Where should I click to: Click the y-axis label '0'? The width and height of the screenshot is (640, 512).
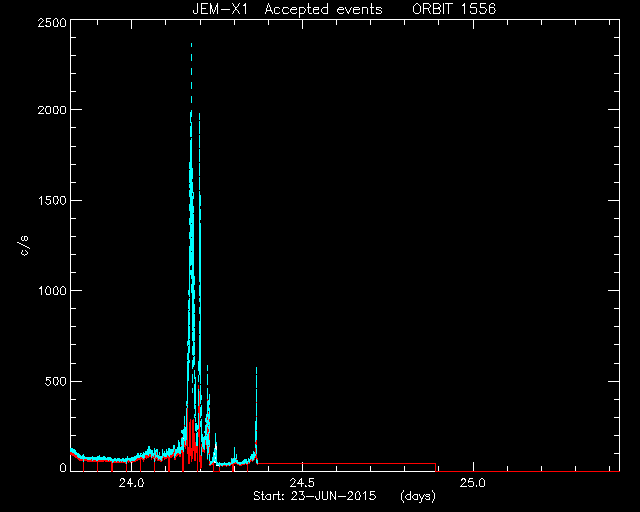click(x=63, y=467)
